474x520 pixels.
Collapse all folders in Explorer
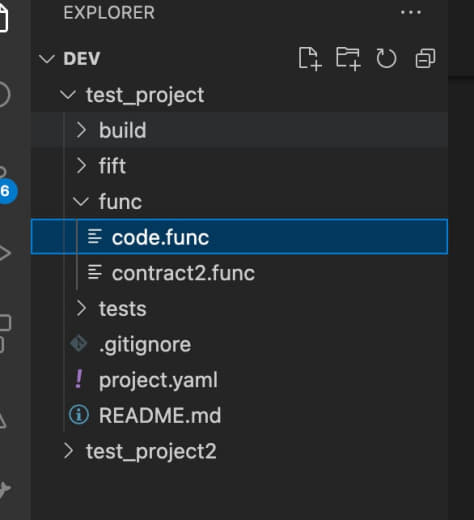click(x=425, y=59)
